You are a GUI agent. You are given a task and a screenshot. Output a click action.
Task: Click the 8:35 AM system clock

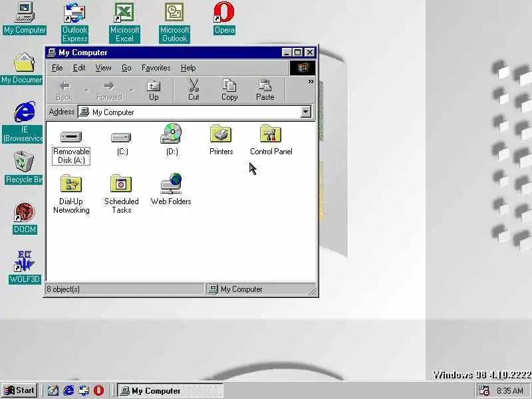point(510,391)
